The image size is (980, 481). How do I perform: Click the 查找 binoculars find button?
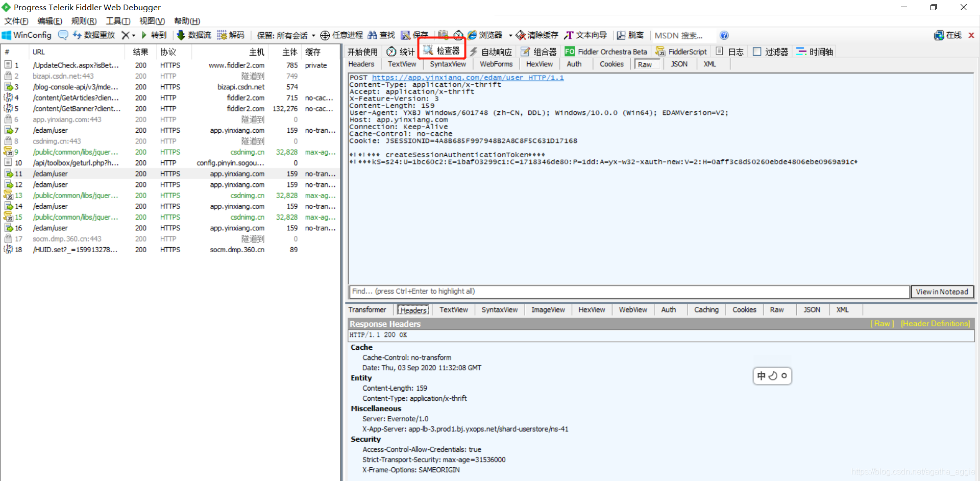(381, 35)
